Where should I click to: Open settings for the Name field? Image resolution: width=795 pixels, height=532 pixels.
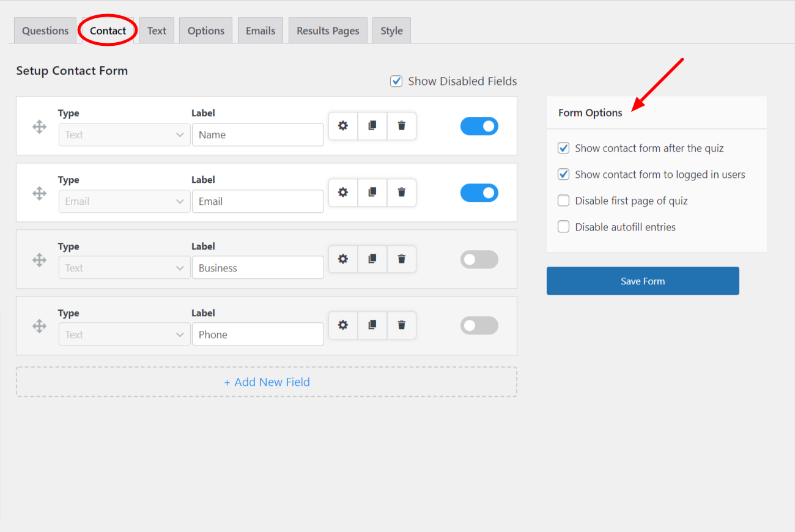pyautogui.click(x=342, y=126)
